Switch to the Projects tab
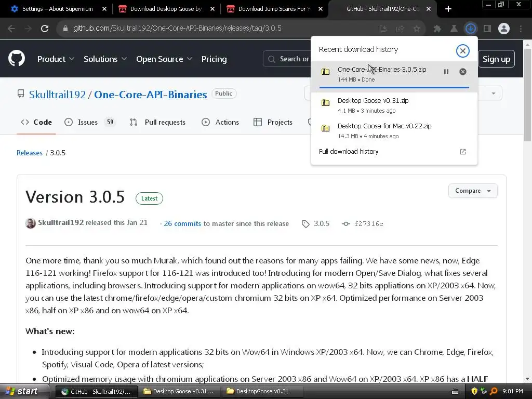 coord(273,122)
